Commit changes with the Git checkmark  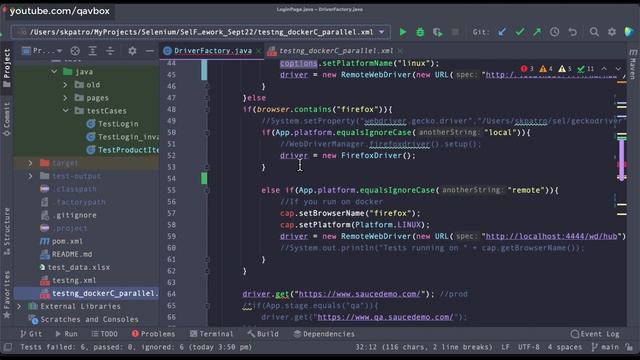click(520, 32)
